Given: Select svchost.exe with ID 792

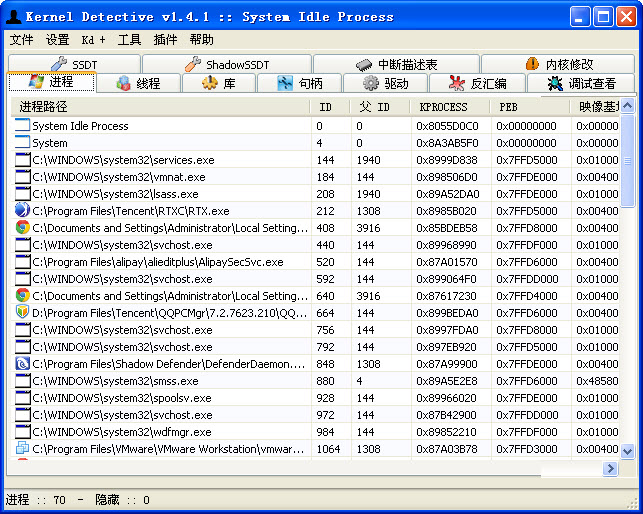Looking at the screenshot, I should coord(316,347).
